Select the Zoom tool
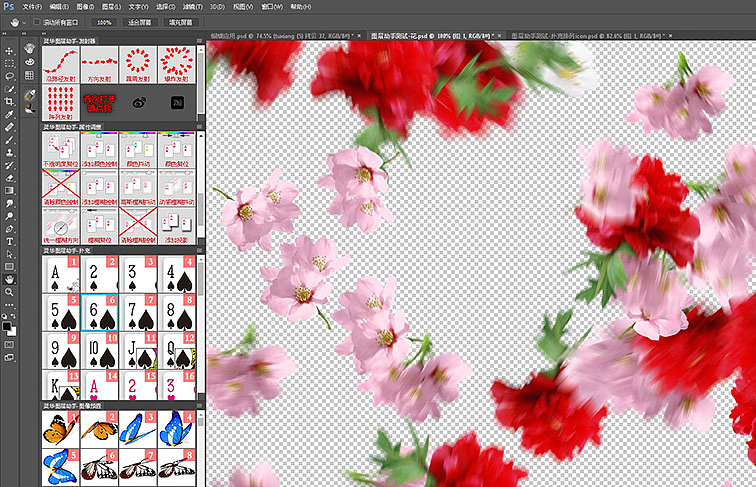 coord(9,292)
